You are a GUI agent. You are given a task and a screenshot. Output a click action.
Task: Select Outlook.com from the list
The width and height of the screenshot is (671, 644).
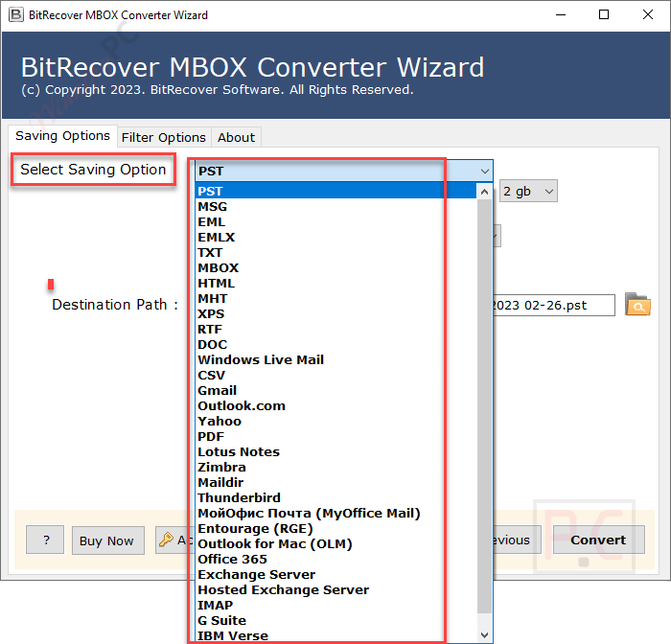335,405
